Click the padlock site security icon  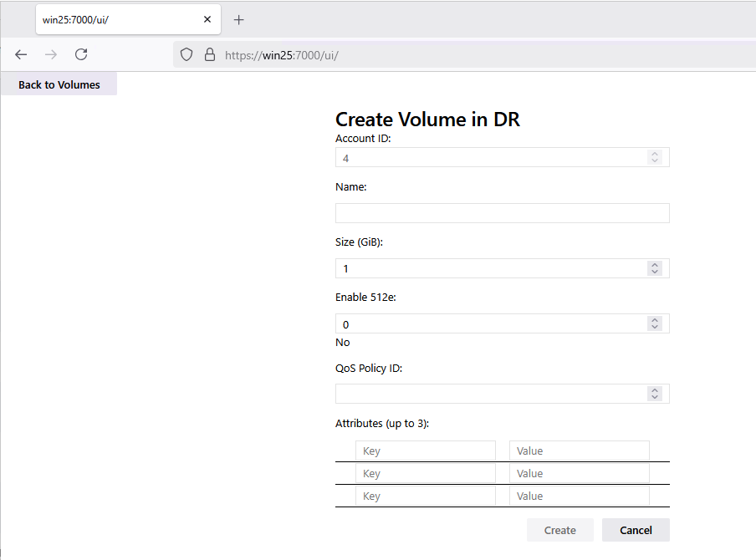[209, 54]
